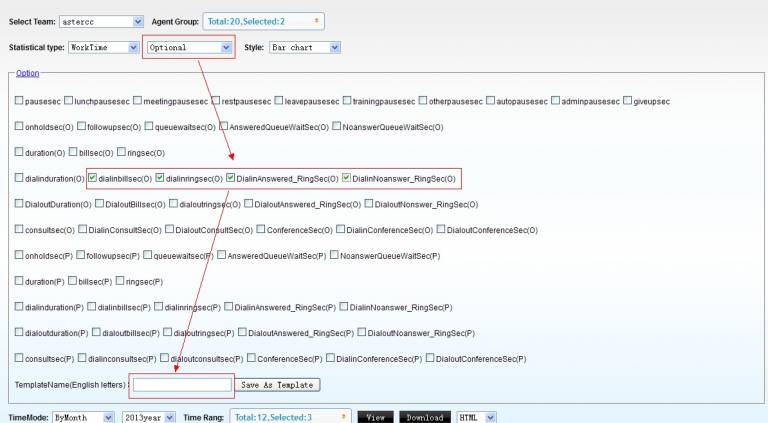The height and width of the screenshot is (423, 768).
Task: Check the dialinduration(O) checkbox
Action: (x=19, y=177)
